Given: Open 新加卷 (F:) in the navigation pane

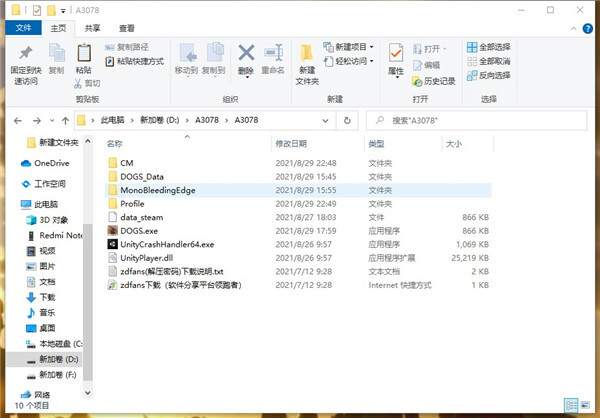Looking at the screenshot, I should click(51, 375).
